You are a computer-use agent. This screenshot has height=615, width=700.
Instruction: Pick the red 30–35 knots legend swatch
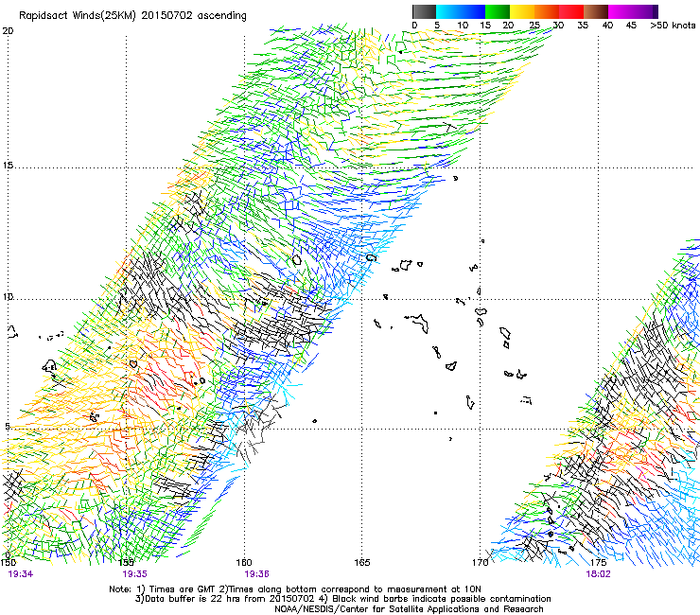pyautogui.click(x=571, y=11)
